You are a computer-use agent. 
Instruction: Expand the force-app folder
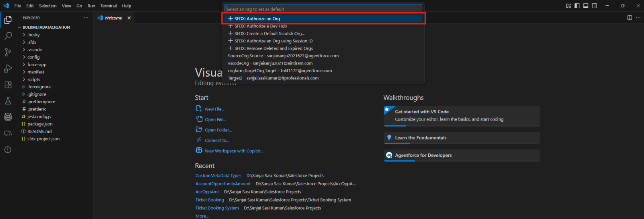click(x=37, y=65)
